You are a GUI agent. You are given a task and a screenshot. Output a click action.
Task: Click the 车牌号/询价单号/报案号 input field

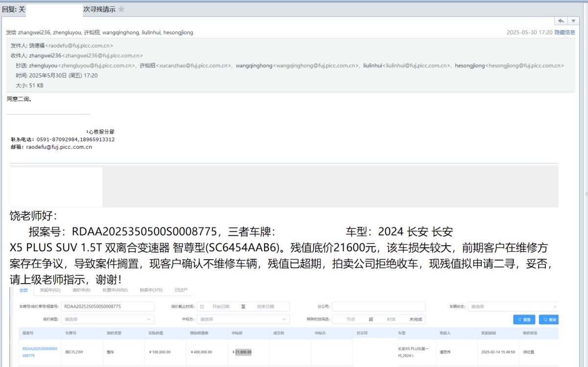pos(108,307)
